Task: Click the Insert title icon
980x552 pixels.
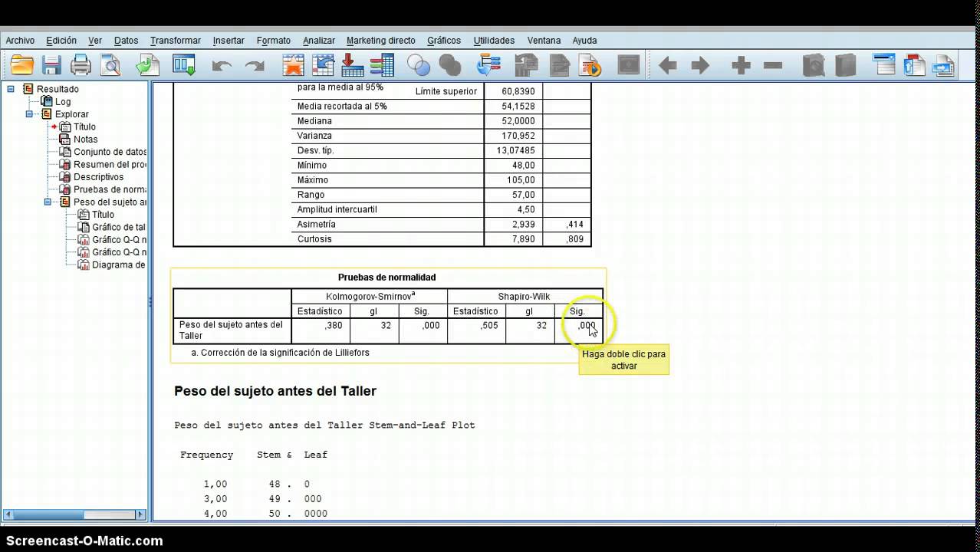Action: click(x=914, y=65)
